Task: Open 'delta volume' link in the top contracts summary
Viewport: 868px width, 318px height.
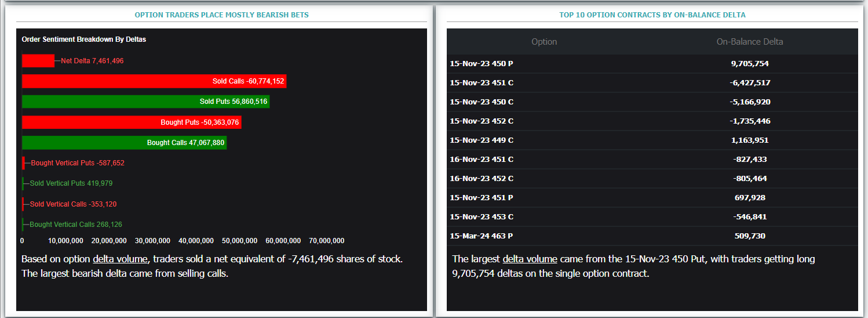Action: click(x=530, y=259)
